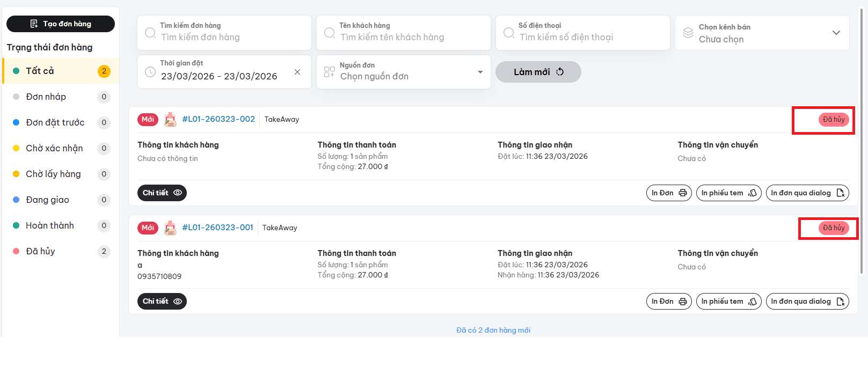Open the Nguồn đơn dropdown

(404, 72)
